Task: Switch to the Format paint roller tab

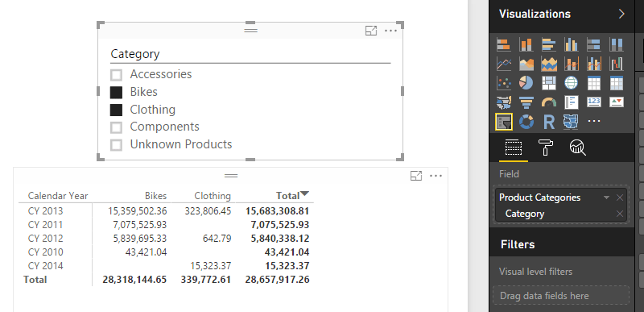Action: click(x=546, y=147)
